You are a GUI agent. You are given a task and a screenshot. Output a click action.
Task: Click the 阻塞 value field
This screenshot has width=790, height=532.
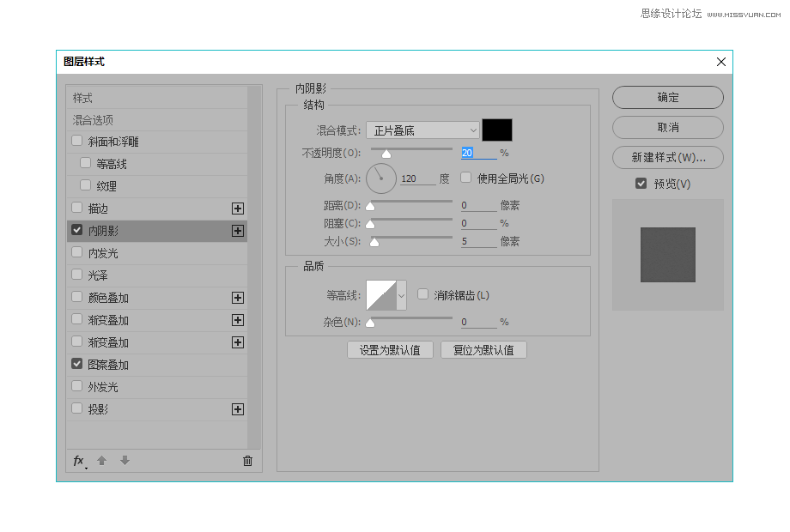pos(478,223)
